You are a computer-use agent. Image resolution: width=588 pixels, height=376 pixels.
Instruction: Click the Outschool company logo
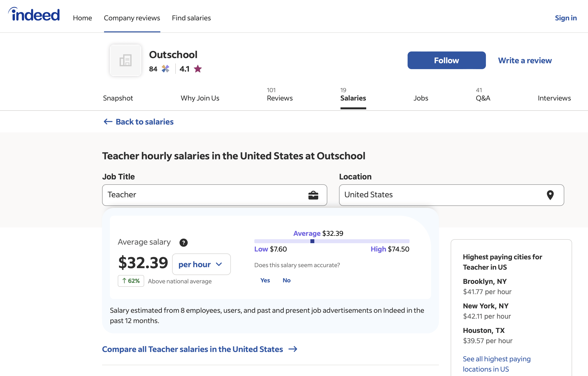126,60
